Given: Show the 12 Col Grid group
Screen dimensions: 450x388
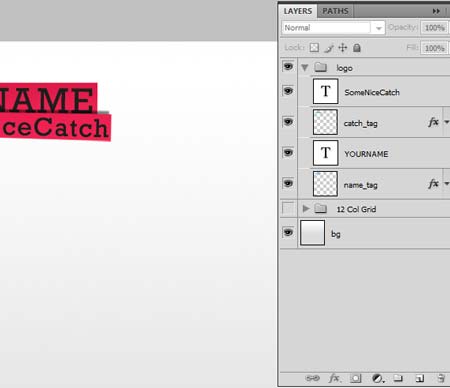Looking at the screenshot, I should tap(288, 208).
